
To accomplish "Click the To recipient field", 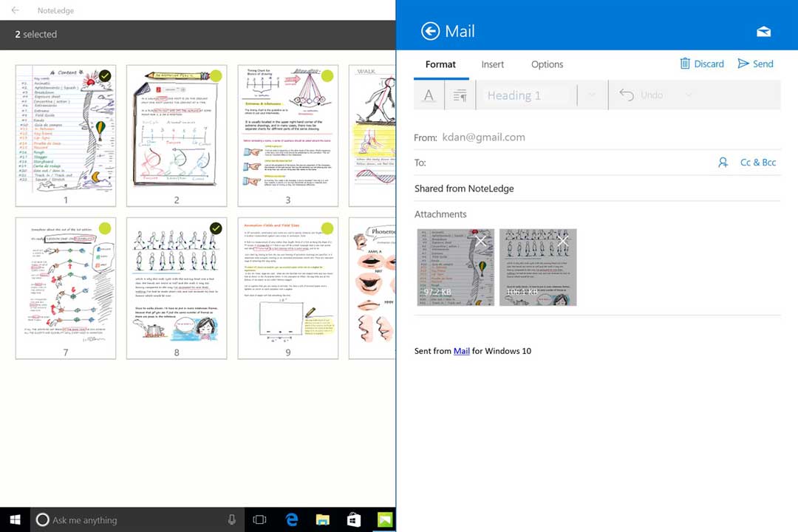I will click(x=569, y=163).
